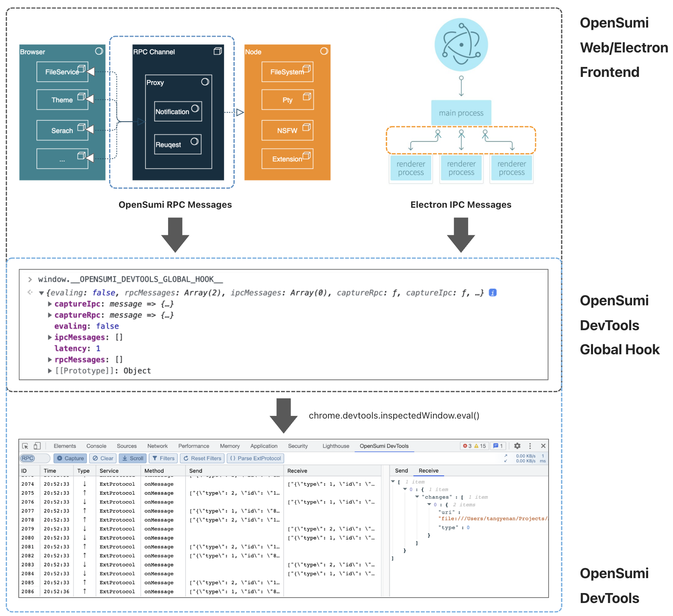Switch to the Elements tab
The image size is (673, 616).
tap(65, 446)
